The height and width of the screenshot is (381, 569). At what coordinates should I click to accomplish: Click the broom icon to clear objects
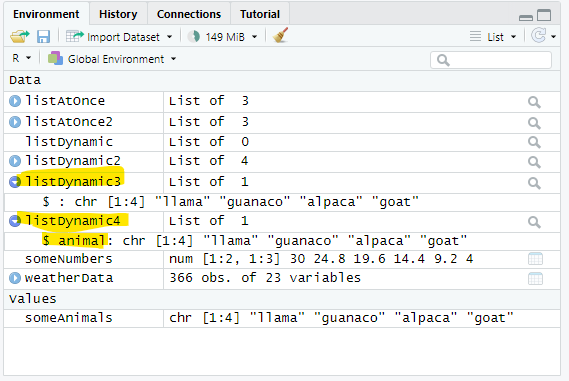click(281, 35)
